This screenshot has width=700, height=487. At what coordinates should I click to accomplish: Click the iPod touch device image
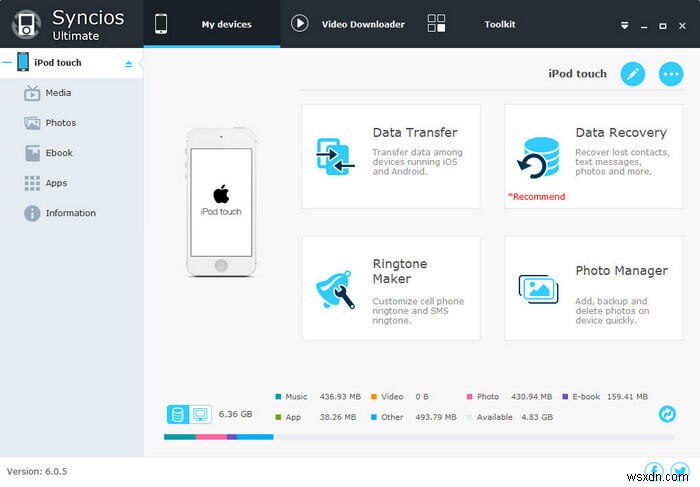221,202
